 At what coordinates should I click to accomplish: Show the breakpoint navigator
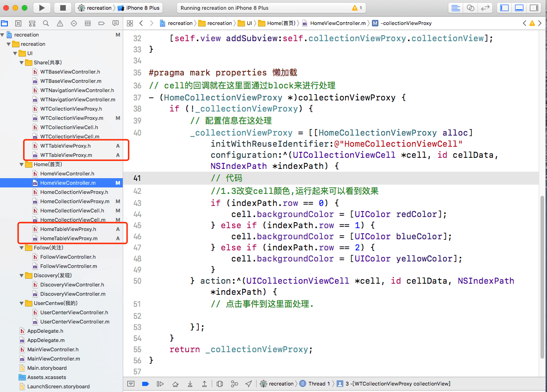coord(101,23)
